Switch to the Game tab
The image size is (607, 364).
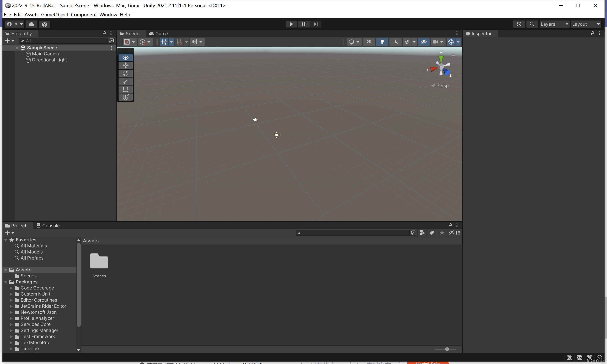(x=159, y=34)
